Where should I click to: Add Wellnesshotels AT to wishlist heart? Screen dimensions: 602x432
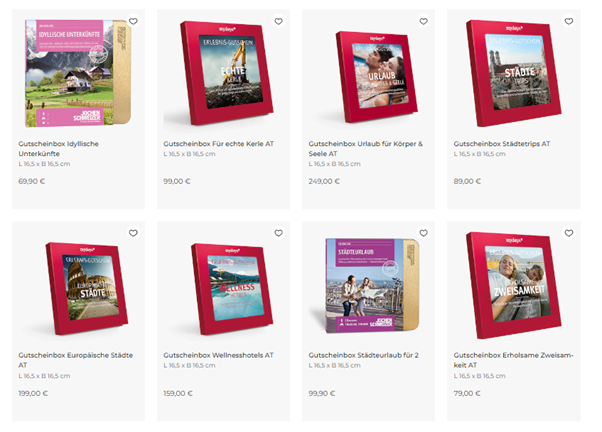(278, 233)
